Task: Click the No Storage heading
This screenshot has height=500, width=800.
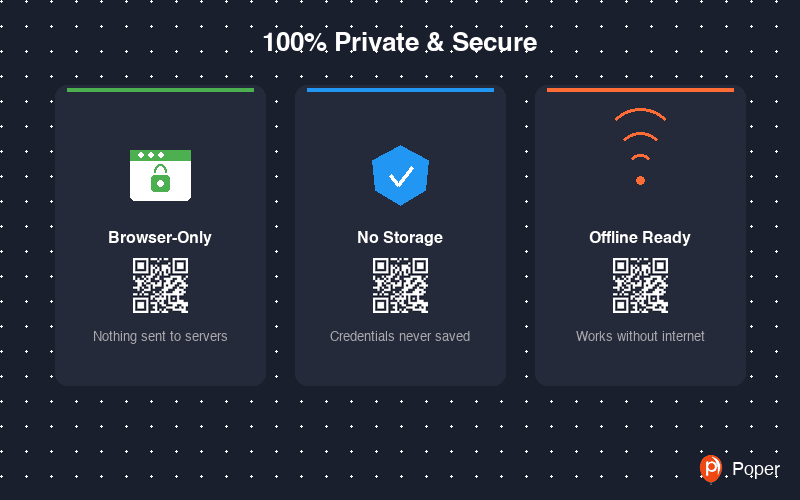Action: pyautogui.click(x=400, y=238)
